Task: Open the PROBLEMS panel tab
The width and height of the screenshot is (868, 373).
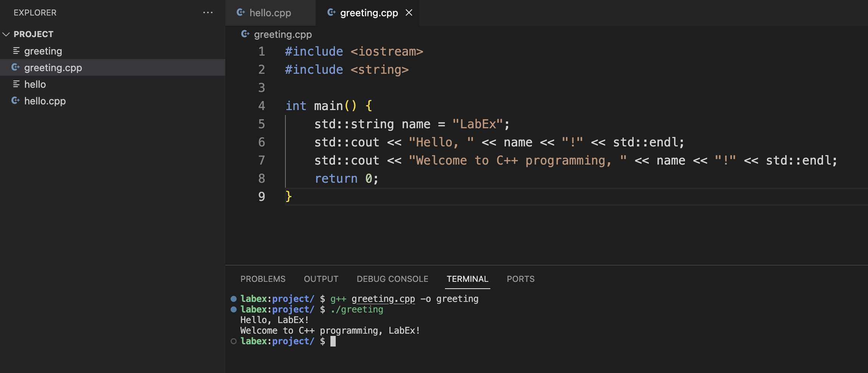Action: pos(263,279)
